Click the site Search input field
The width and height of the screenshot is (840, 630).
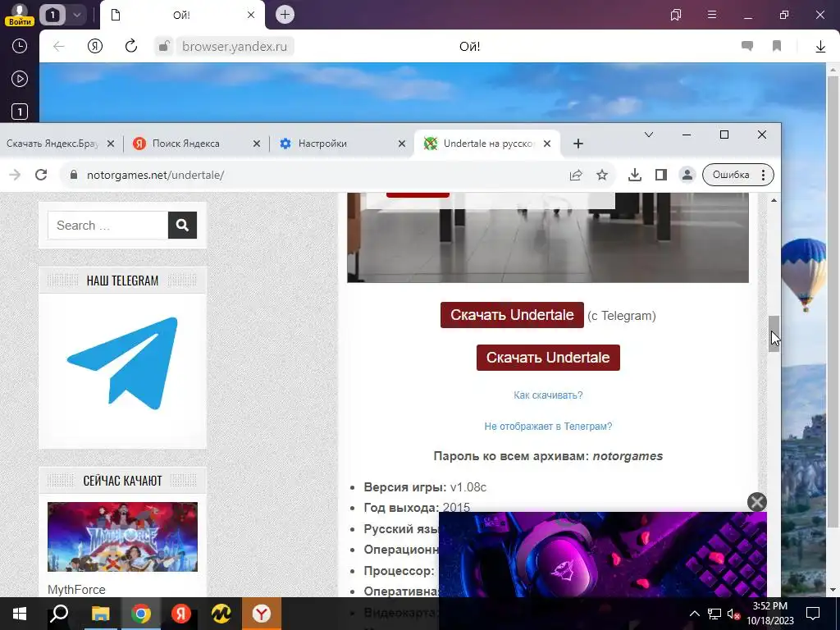108,225
